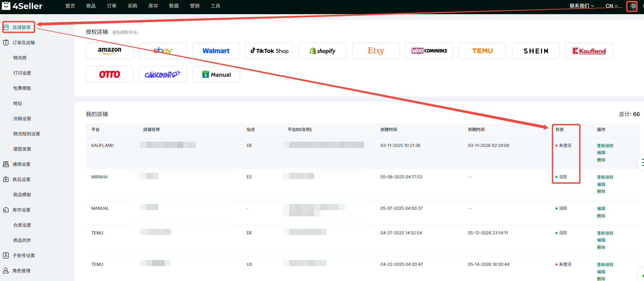Go to 流程设置 in sidebar
Screen dimensions: 644x281
pos(22,119)
